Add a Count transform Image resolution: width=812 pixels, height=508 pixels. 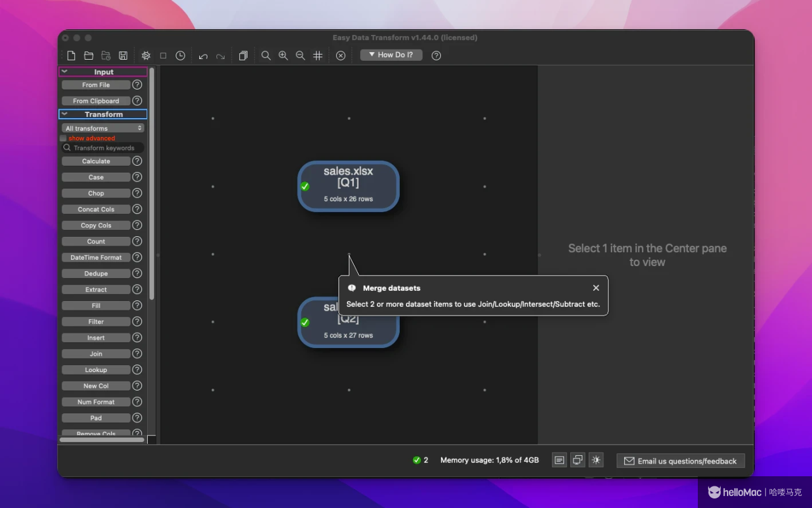click(96, 241)
